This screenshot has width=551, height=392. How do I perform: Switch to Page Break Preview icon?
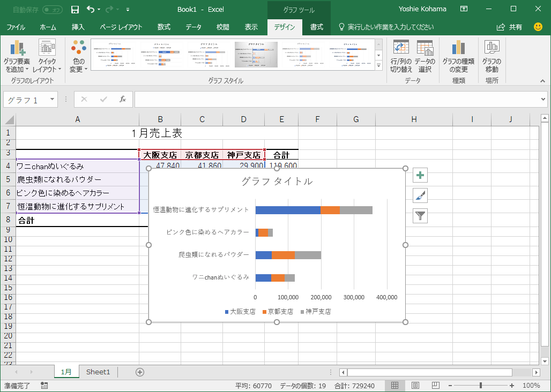(x=435, y=386)
